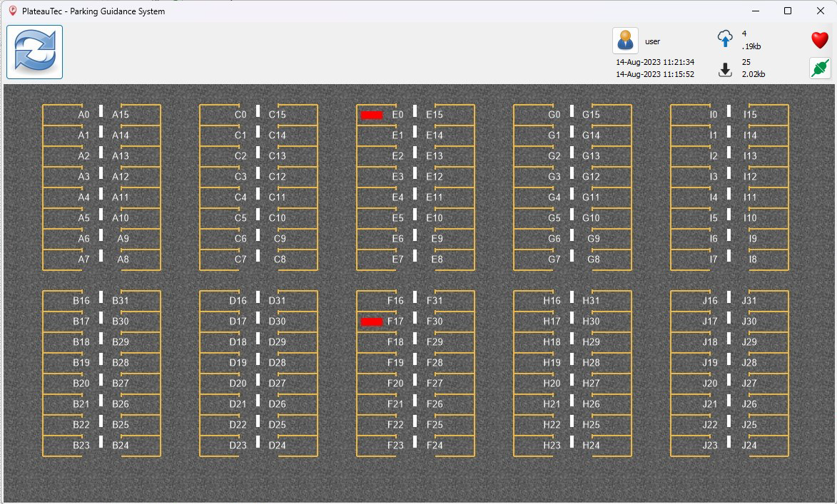The image size is (837, 504).
Task: Click the green plug connection icon
Action: pos(820,68)
